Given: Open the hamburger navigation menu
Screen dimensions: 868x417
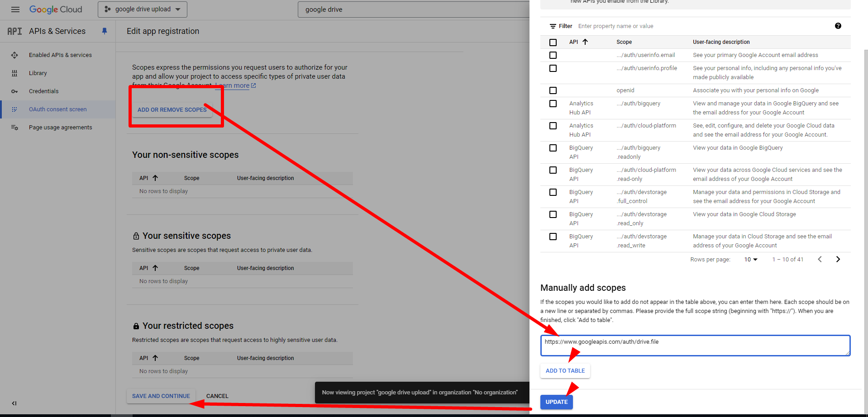Looking at the screenshot, I should coord(15,9).
